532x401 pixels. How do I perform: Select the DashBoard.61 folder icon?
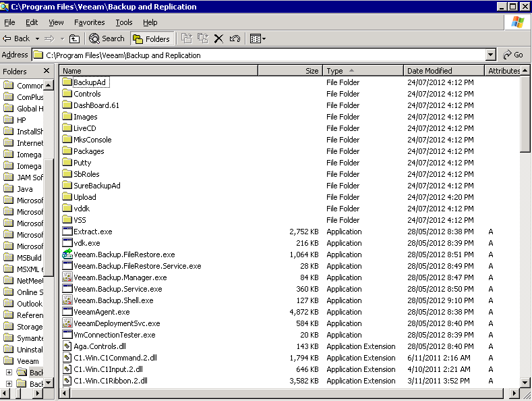[x=67, y=105]
